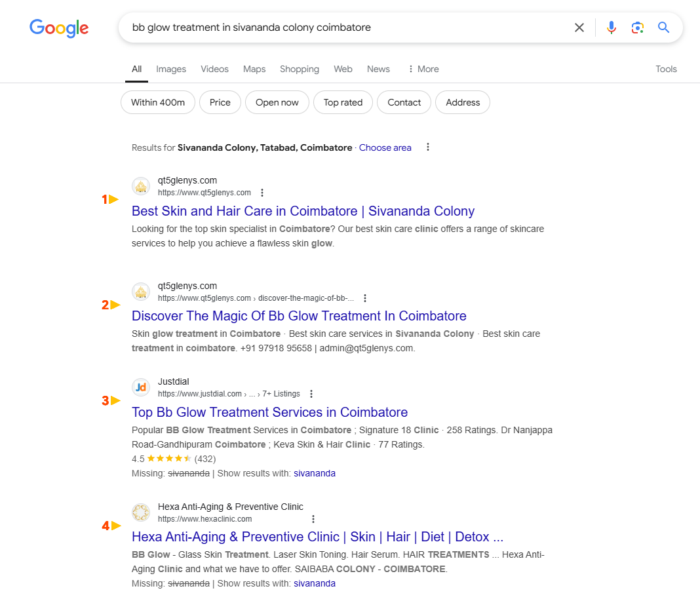Open options menu beside Choose area
Screen dimensions: 700x599
428,147
